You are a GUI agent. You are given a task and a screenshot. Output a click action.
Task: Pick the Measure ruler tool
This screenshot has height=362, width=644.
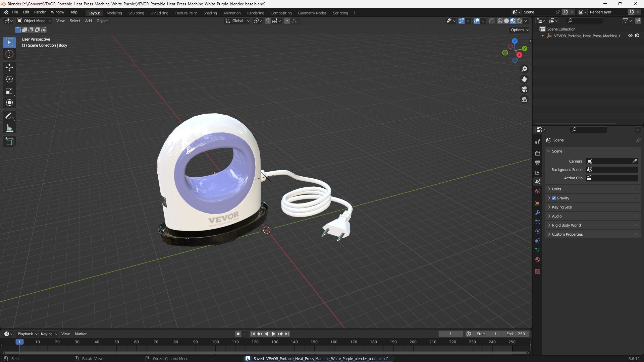pos(9,128)
